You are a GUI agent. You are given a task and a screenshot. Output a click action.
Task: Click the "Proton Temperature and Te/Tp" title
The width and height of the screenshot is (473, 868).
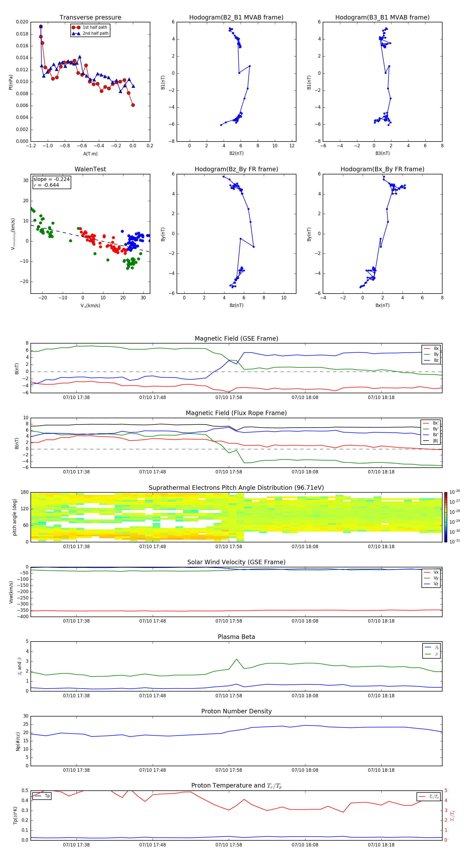[x=236, y=786]
